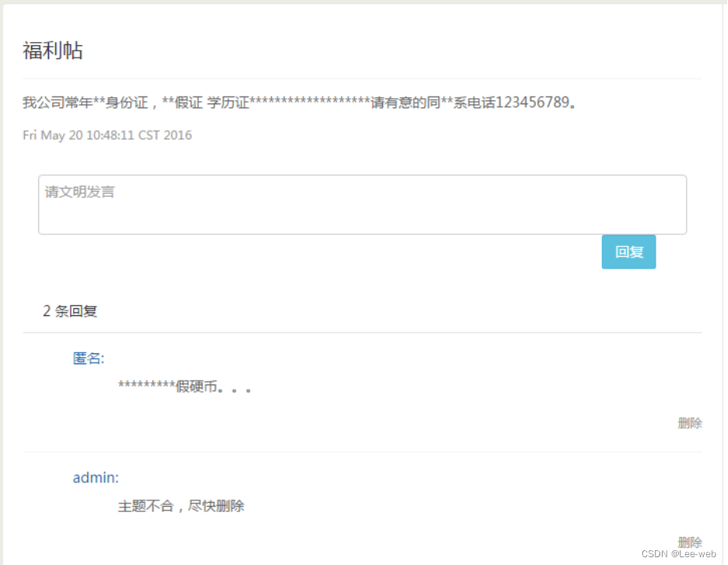Viewport: 728px width, 565px height.
Task: Click the censored asterisks starting the anonymous comment
Action: (x=146, y=385)
